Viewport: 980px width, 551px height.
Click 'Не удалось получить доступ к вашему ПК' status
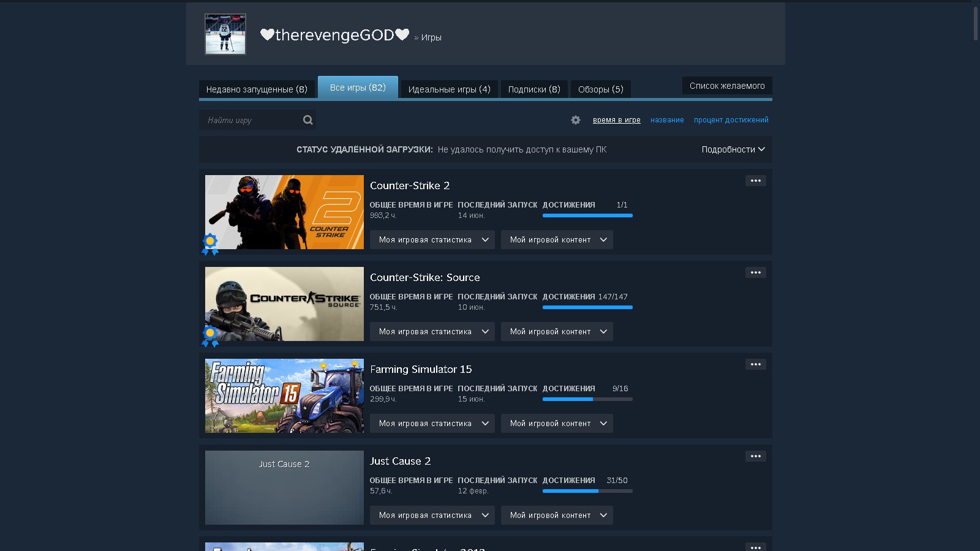(x=522, y=149)
